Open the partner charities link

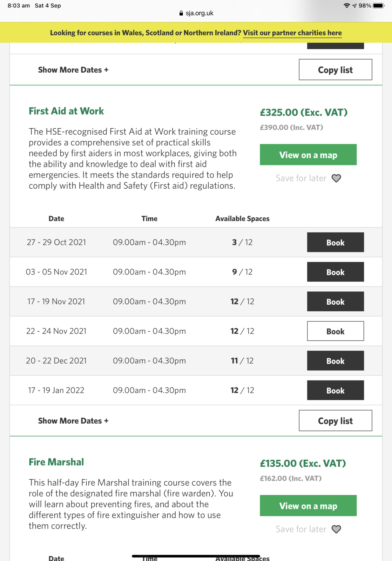(292, 33)
